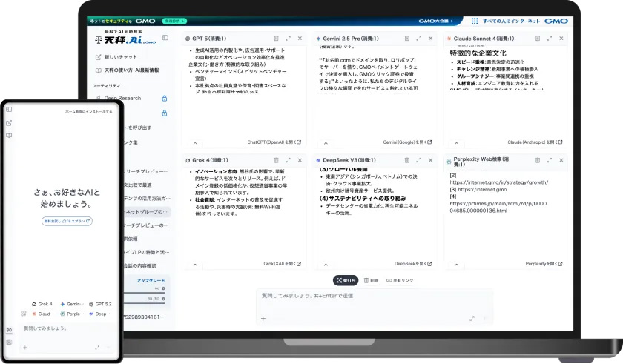This screenshot has height=364, width=623.
Task: Click the https://internet.gmo/ir/strategy/growth/ URL text
Action: [498, 182]
